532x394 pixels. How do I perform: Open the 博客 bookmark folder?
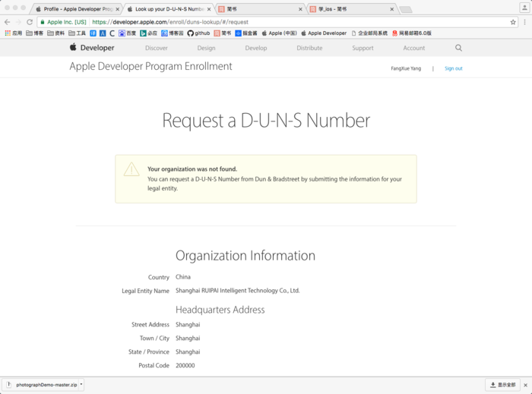[x=35, y=33]
